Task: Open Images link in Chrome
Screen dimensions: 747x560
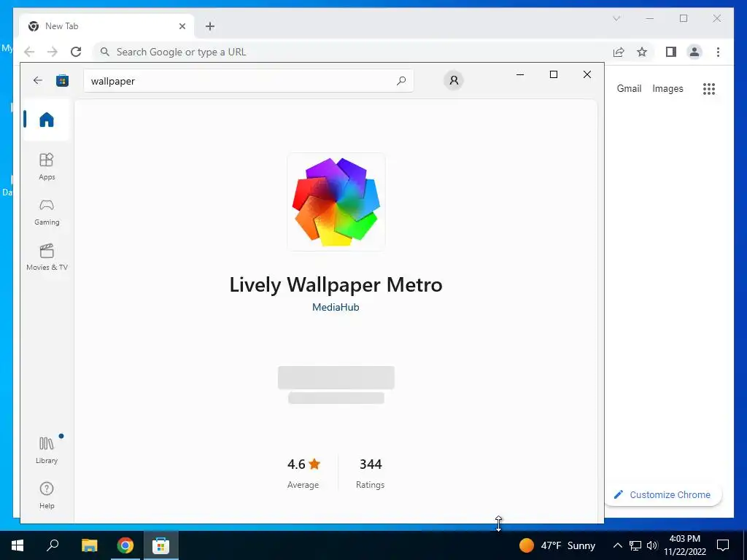Action: point(667,88)
